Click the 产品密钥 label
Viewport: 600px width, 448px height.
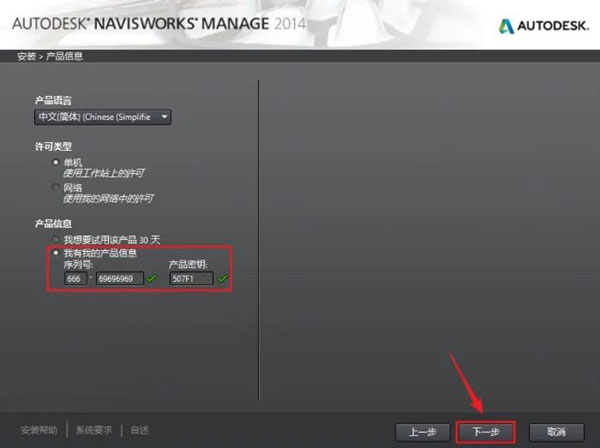pos(188,265)
